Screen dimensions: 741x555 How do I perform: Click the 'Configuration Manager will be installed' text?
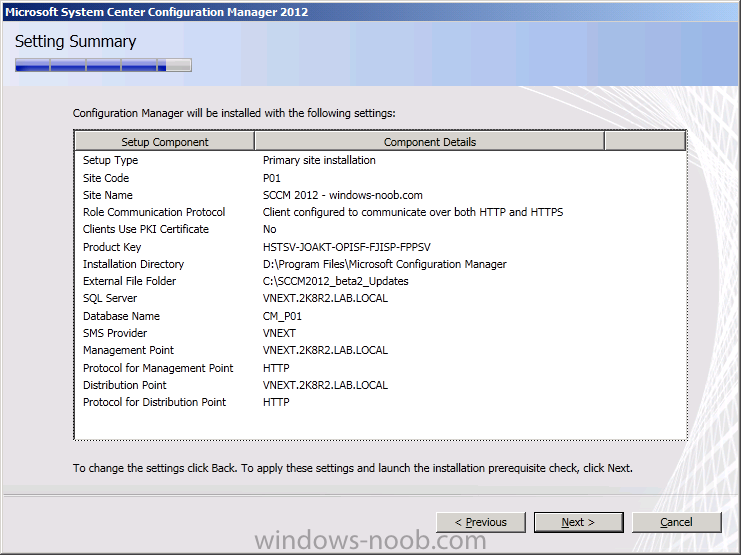point(234,113)
